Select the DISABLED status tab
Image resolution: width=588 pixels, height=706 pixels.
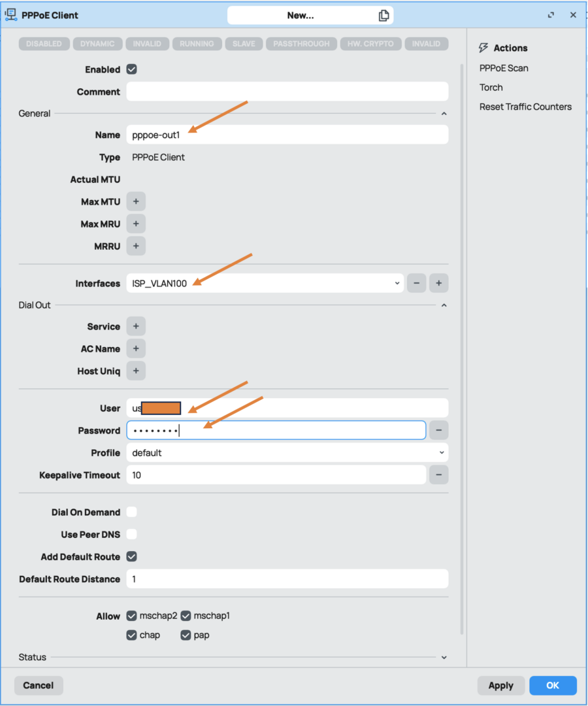[x=44, y=44]
